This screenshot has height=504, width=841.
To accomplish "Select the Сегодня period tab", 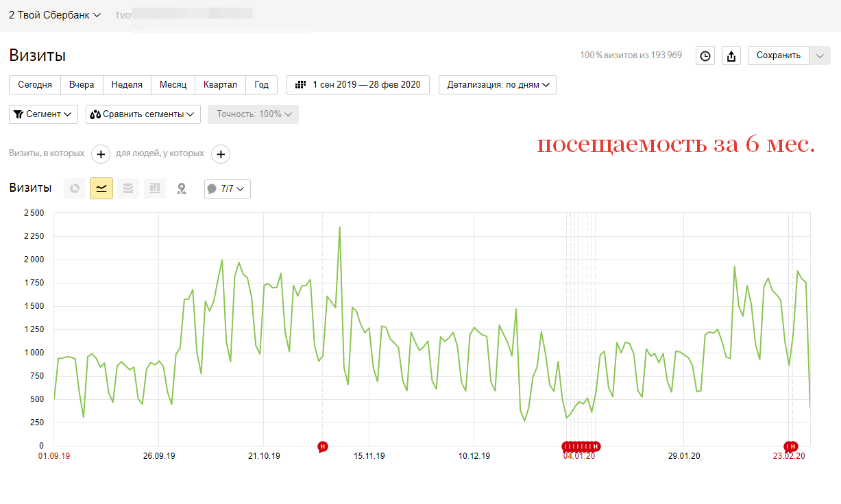I will pos(35,85).
